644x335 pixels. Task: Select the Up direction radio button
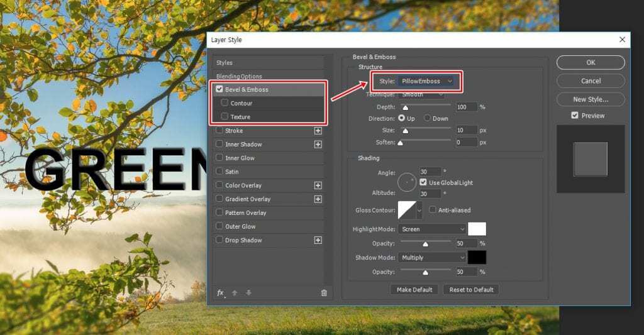pos(402,118)
